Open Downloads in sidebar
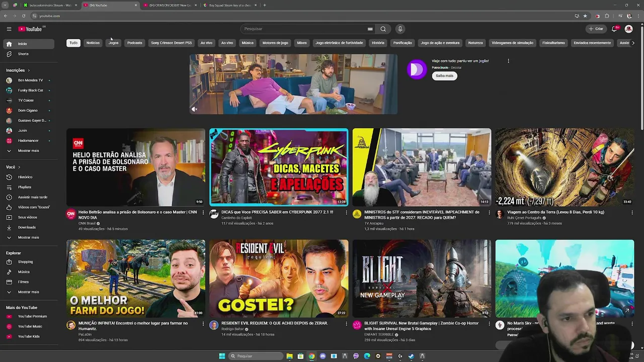 (28, 227)
